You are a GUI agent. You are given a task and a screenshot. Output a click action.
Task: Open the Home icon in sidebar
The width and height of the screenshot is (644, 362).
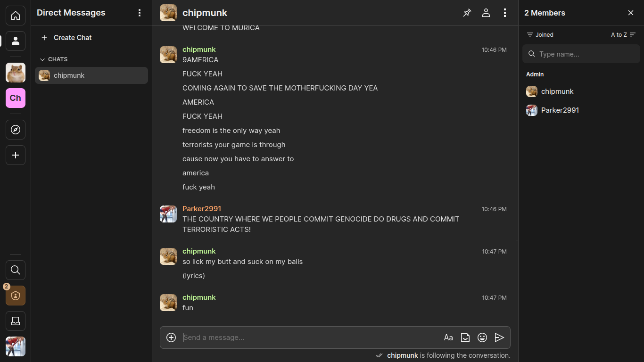(x=16, y=16)
